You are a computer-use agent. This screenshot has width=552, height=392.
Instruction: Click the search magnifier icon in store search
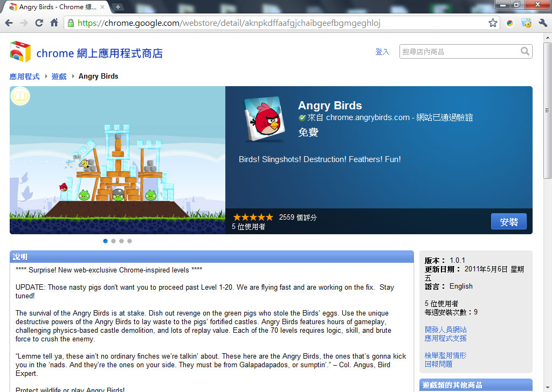525,51
